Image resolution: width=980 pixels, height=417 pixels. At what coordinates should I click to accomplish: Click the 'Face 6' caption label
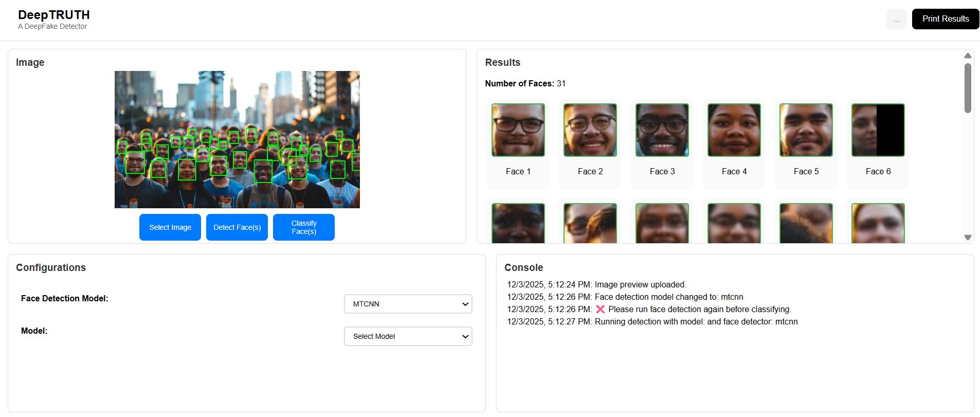878,171
